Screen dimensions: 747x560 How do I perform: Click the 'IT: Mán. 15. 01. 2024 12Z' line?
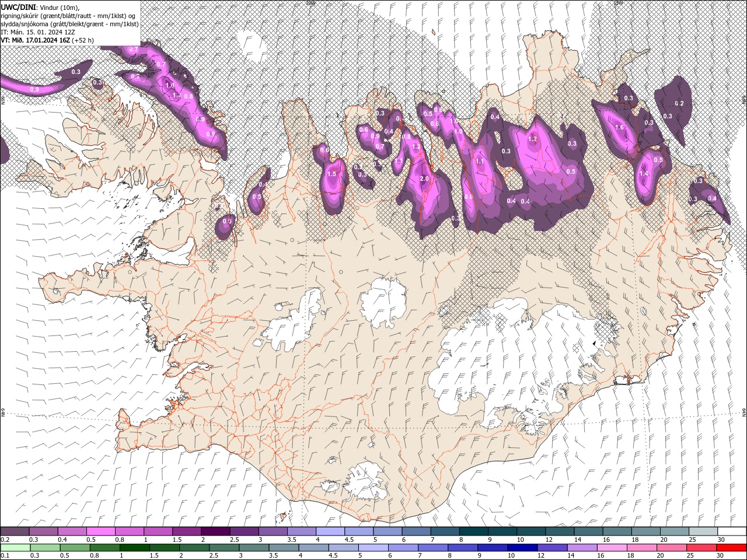point(39,32)
